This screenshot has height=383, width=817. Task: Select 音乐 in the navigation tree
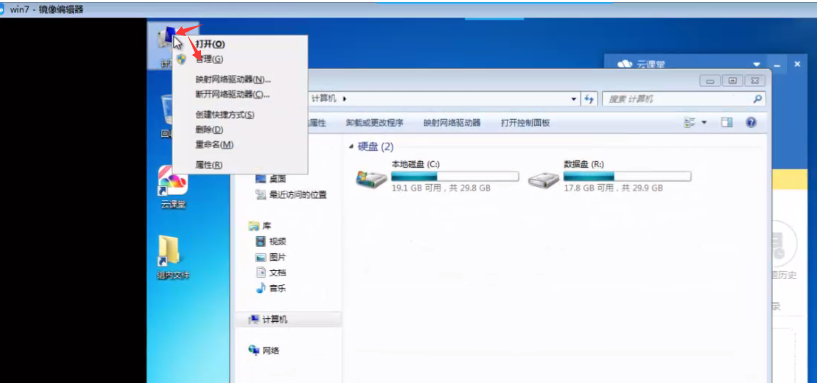[x=277, y=288]
